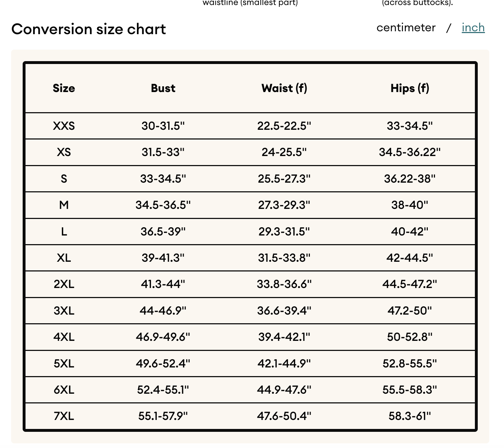Click bust value 52.4-55.1" for 6XL
The height and width of the screenshot is (448, 504).
163,390
